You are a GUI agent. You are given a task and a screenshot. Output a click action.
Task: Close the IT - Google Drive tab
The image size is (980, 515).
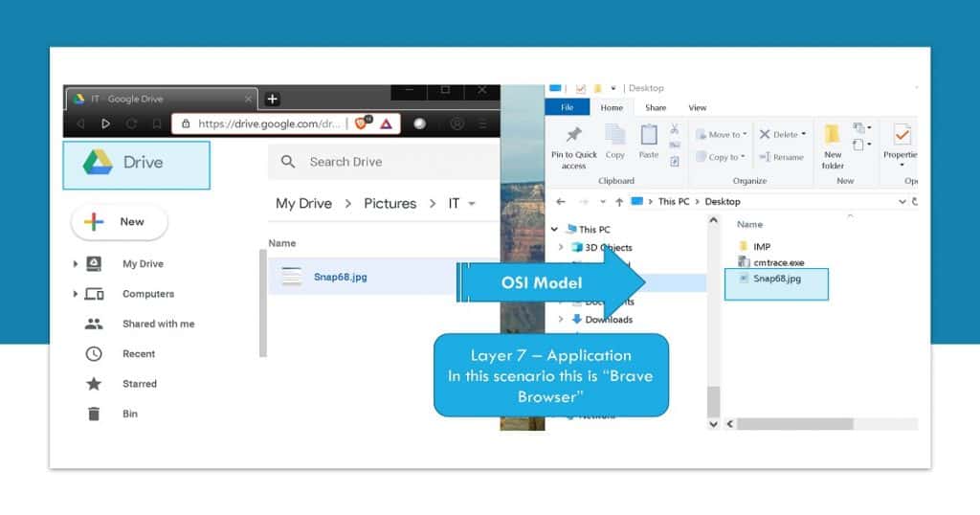click(248, 99)
